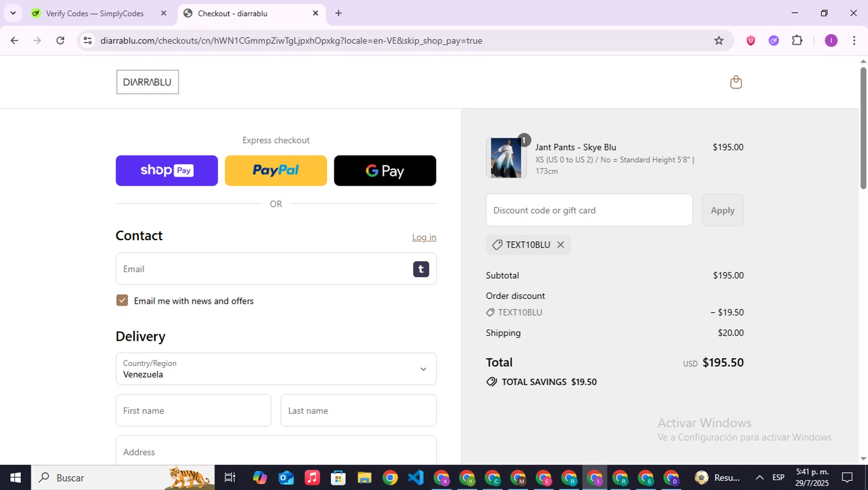Click the address bar URL
This screenshot has height=490, width=868.
point(291,40)
